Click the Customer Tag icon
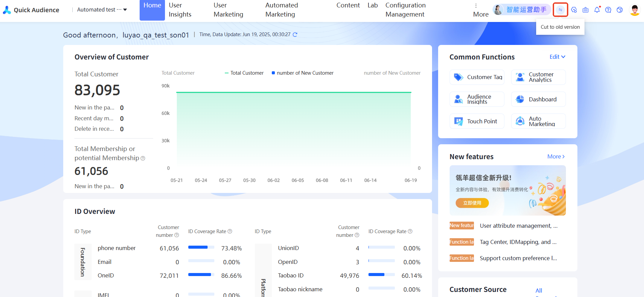644x297 pixels. coord(458,77)
